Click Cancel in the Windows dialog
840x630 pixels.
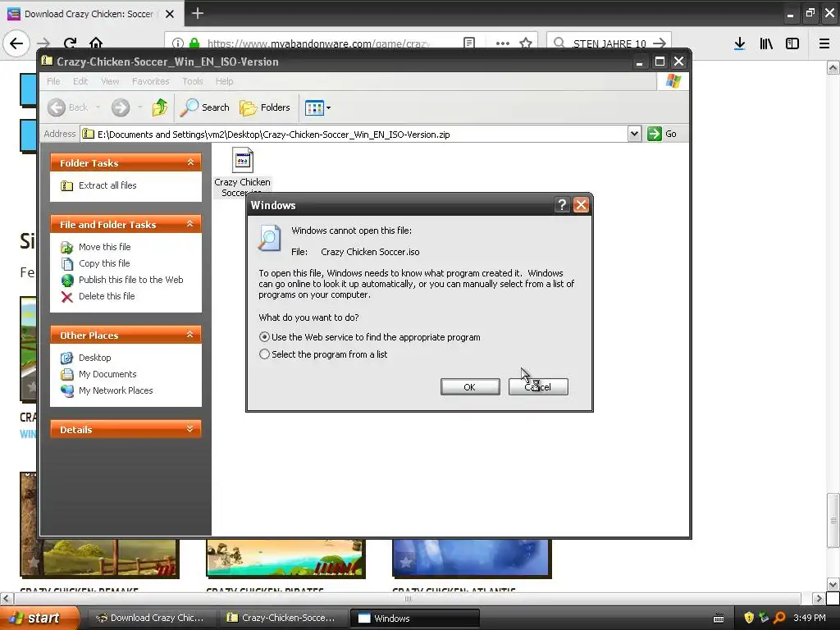click(x=538, y=387)
